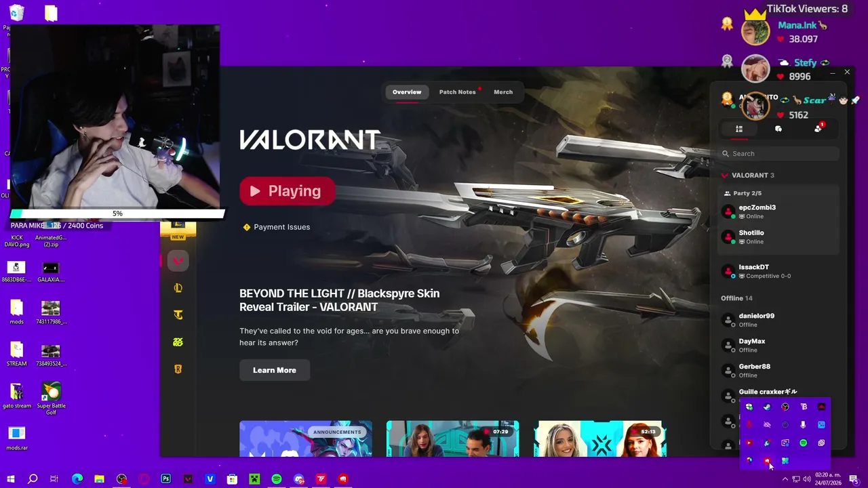This screenshot has height=488, width=868.
Task: Select the gato stream desktop icon
Action: click(x=17, y=396)
